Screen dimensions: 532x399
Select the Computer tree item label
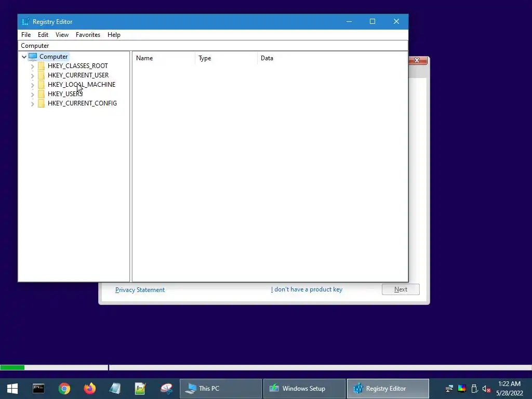tap(54, 57)
